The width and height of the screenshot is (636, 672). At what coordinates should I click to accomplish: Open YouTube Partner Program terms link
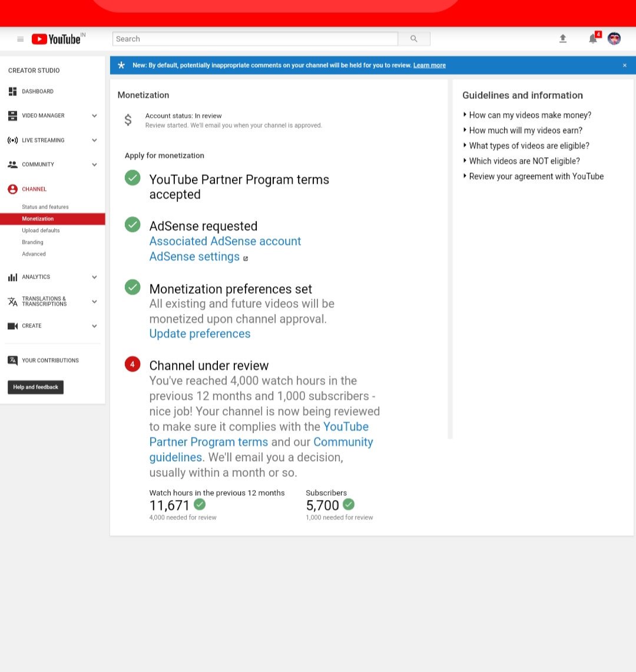click(259, 434)
